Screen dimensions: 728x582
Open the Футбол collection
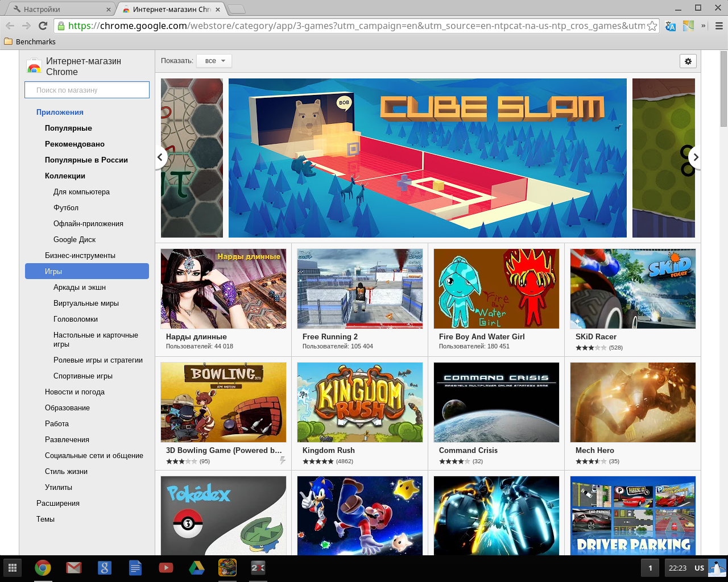66,207
